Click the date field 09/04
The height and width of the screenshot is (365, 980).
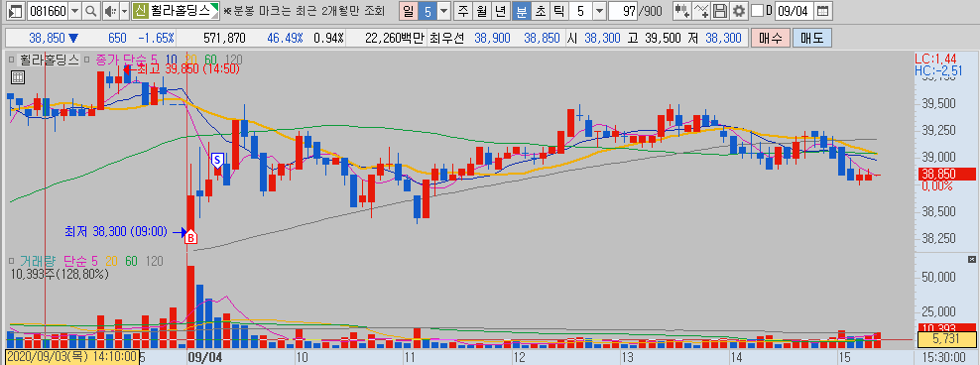[795, 11]
